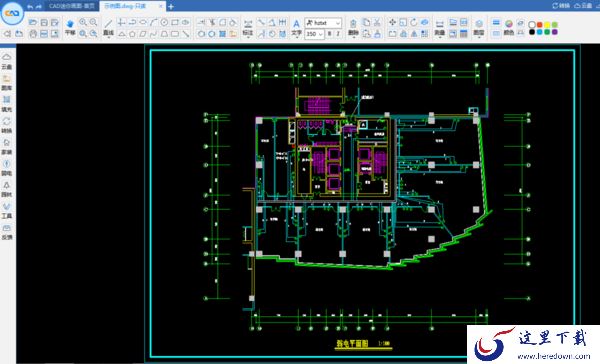Pick the yellow color swatch
The height and width of the screenshot is (364, 600).
(x=547, y=24)
